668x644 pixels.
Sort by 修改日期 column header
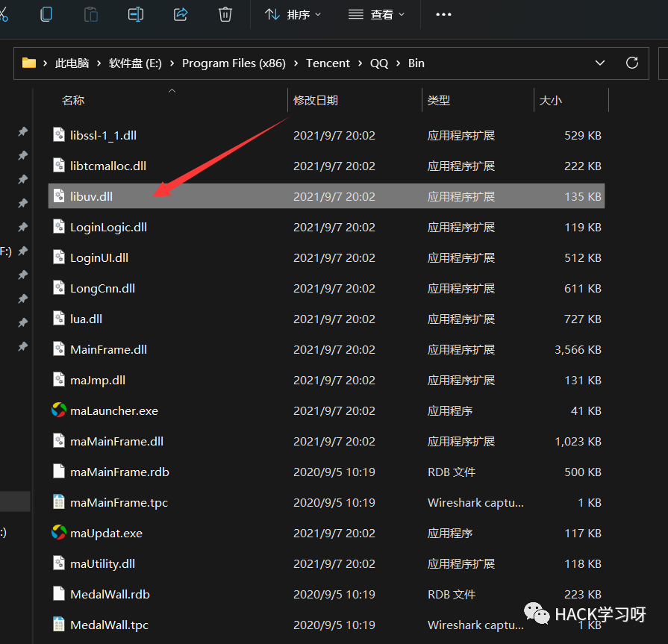[316, 101]
